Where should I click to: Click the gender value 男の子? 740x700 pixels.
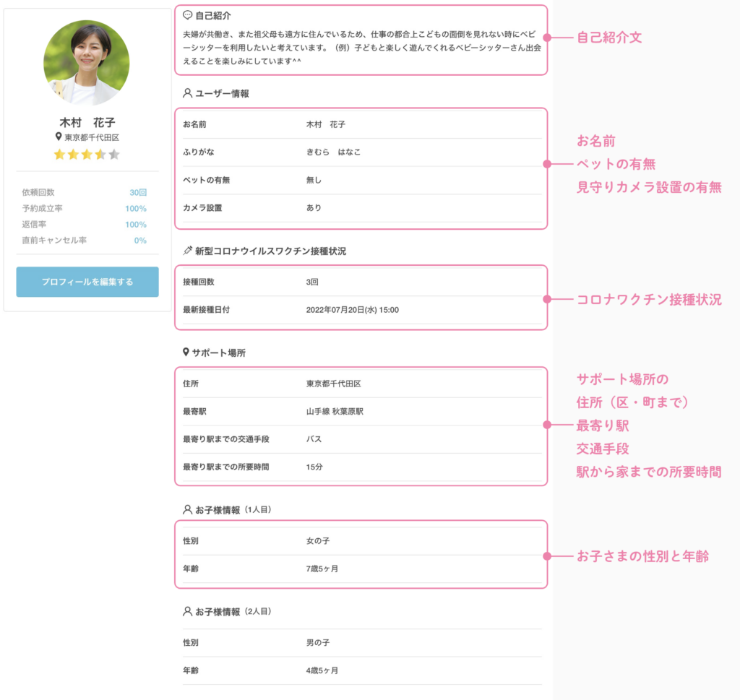point(318,642)
